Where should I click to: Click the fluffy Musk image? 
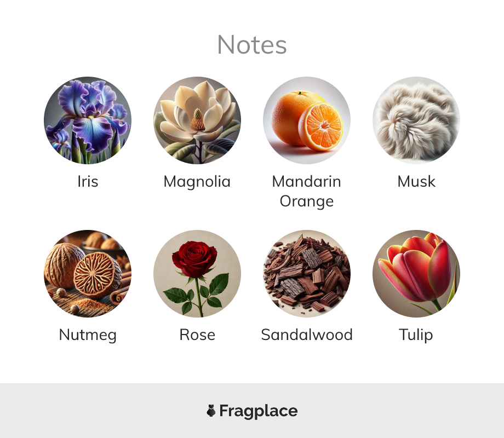tap(416, 120)
